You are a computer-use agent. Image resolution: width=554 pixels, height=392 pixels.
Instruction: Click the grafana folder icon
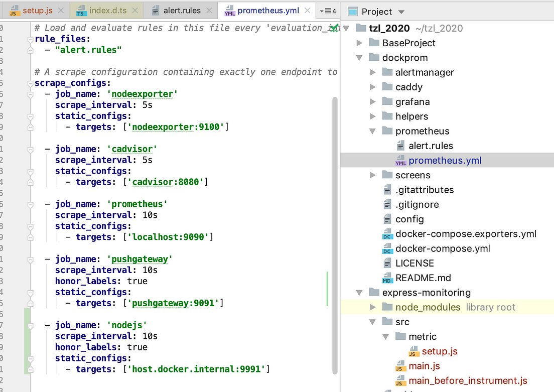pyautogui.click(x=387, y=101)
